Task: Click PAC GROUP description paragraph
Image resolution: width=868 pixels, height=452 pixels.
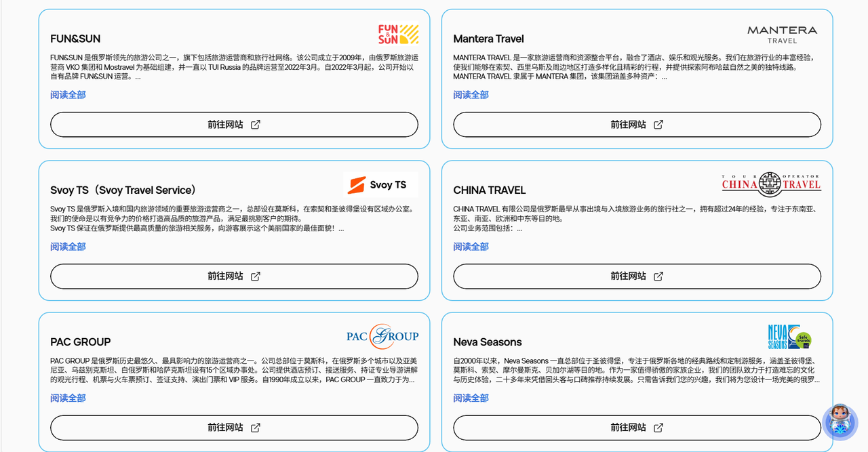Action: coord(234,370)
